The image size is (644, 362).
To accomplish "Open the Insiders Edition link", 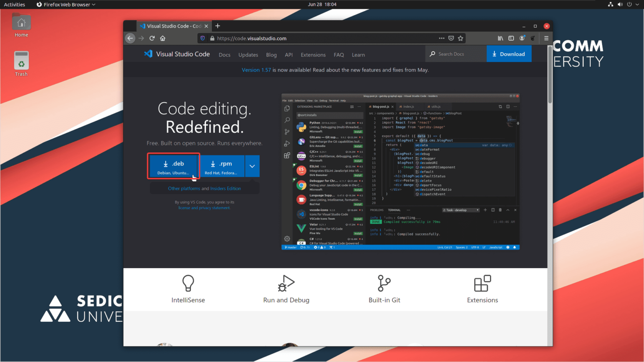I will (226, 189).
